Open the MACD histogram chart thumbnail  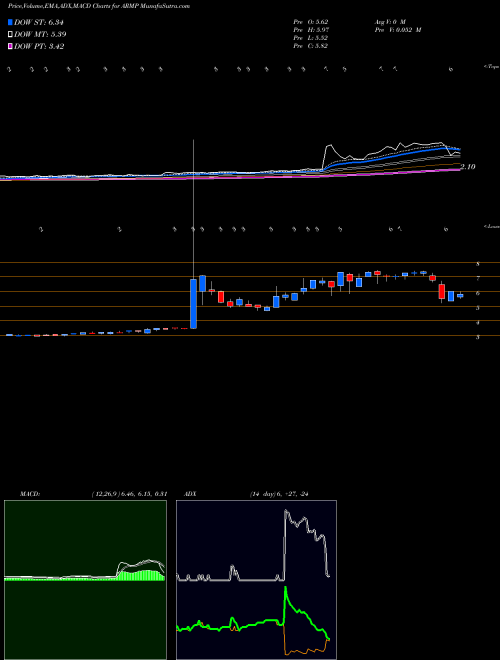[85, 580]
